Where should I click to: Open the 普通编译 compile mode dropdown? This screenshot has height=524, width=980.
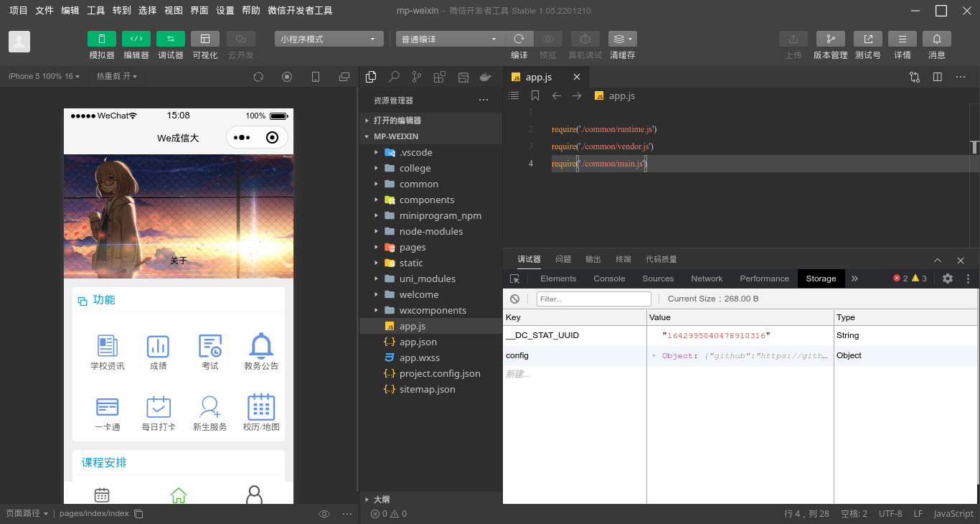tap(451, 39)
